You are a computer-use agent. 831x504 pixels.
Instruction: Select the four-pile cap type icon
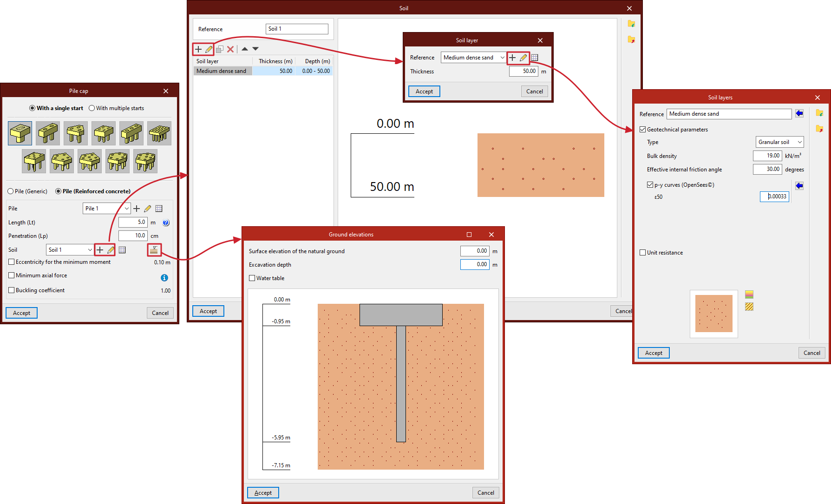point(104,133)
